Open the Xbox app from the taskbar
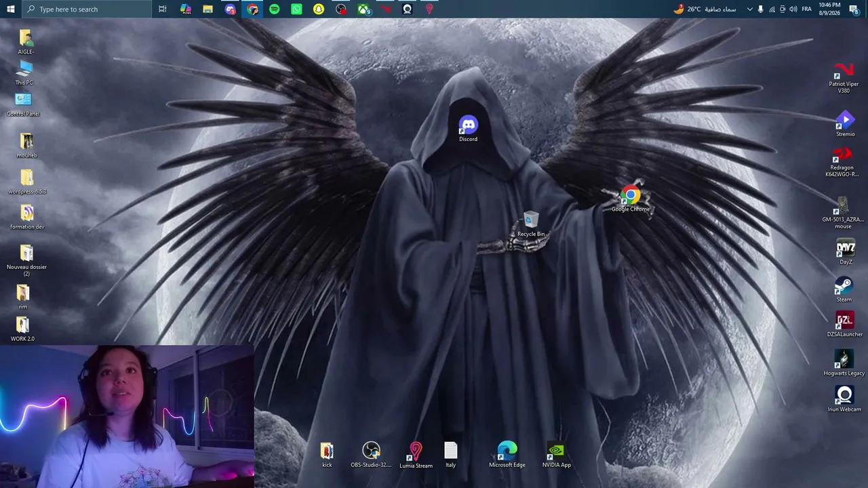Screen dimensions: 868x488 [x=363, y=9]
